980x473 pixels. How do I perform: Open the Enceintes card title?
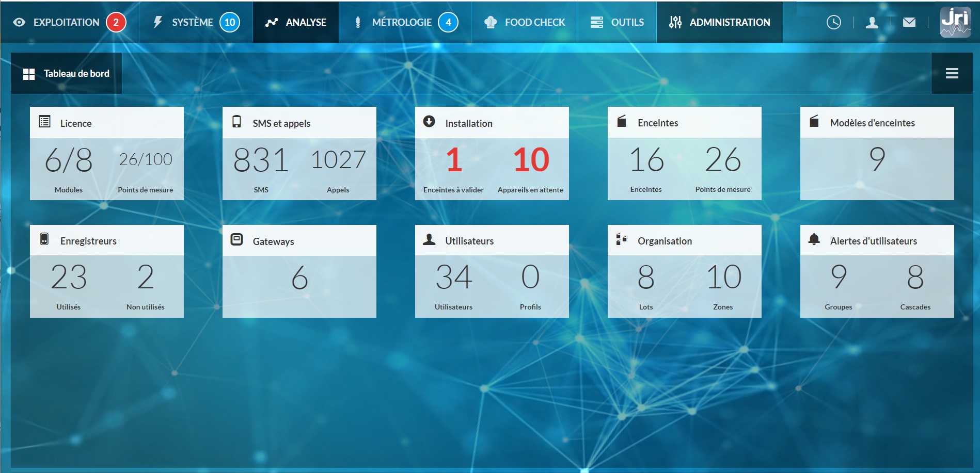click(658, 123)
